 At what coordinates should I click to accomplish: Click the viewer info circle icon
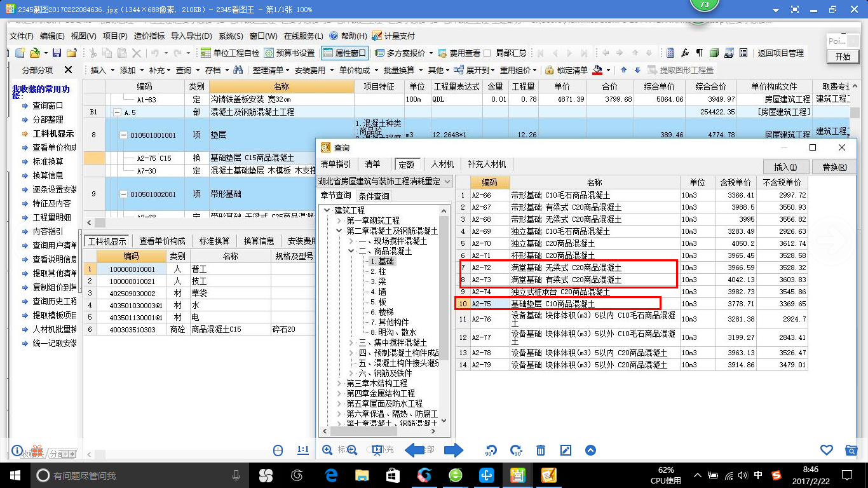click(x=17, y=451)
